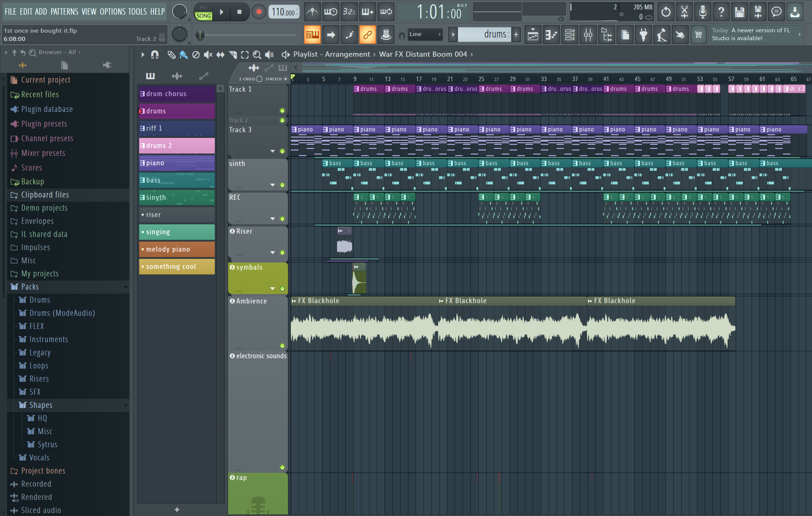812x516 pixels.
Task: Expand the news panel arrow
Action: 800,34
